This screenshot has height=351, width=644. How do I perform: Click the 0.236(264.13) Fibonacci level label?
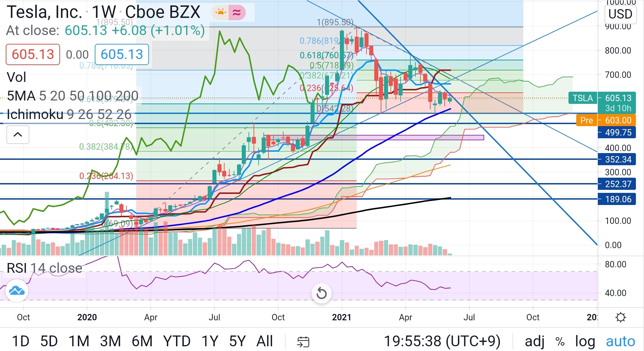coord(106,176)
